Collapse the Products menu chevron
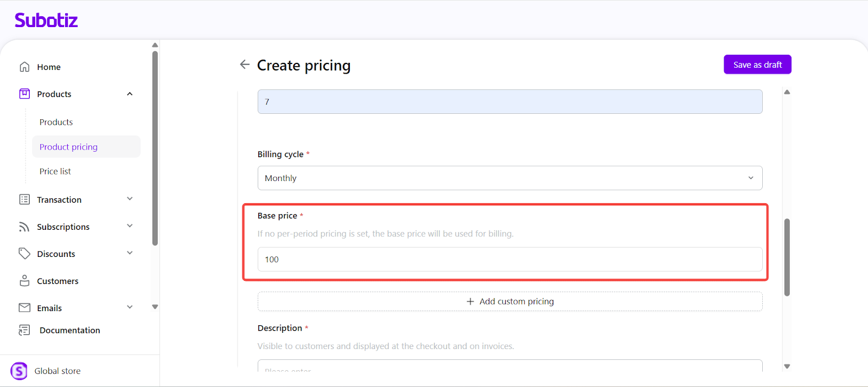 click(x=130, y=94)
